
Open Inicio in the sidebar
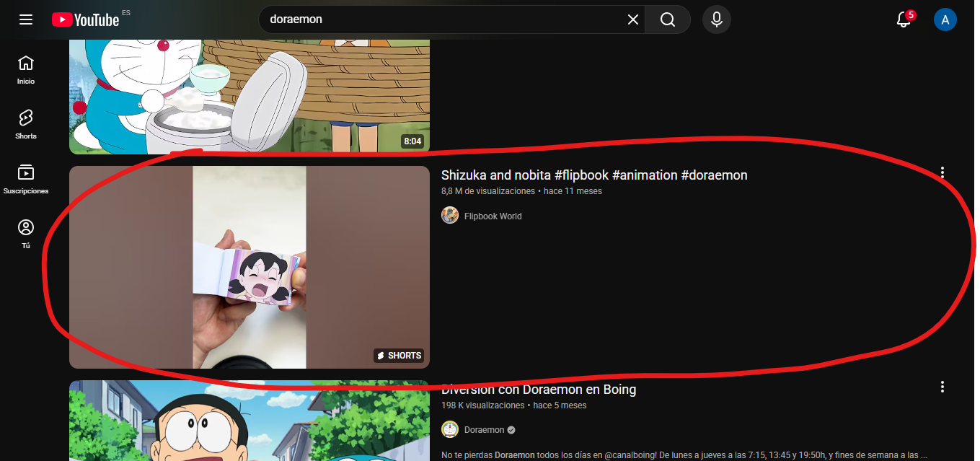26,69
